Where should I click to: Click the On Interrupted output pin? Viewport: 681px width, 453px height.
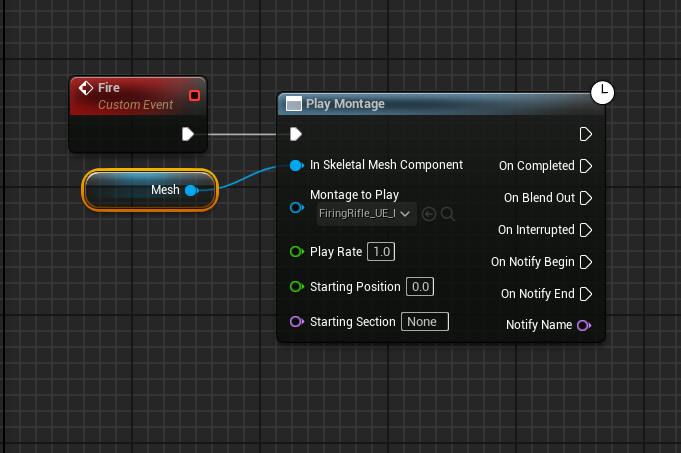coord(586,230)
